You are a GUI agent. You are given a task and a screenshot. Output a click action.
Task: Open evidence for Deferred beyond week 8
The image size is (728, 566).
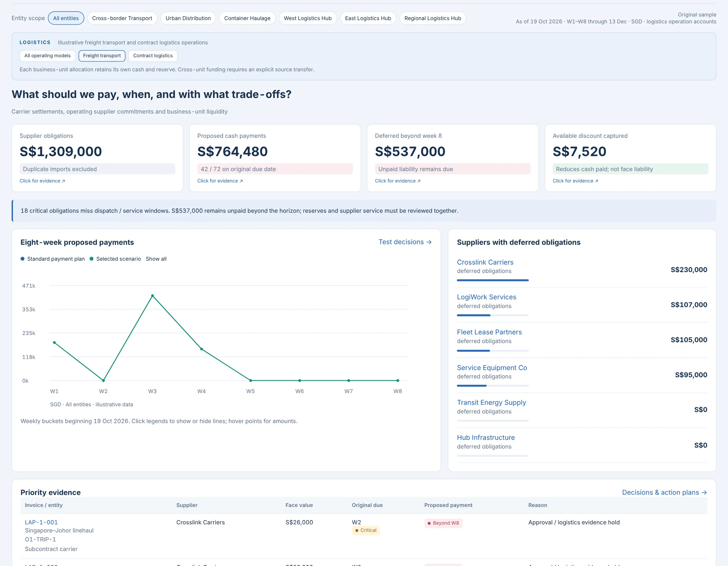coord(398,181)
